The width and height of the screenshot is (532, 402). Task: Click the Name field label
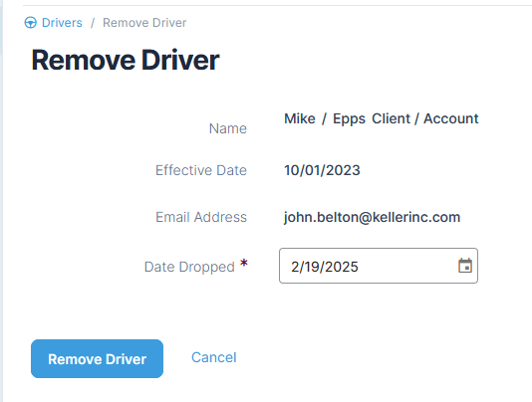click(228, 128)
